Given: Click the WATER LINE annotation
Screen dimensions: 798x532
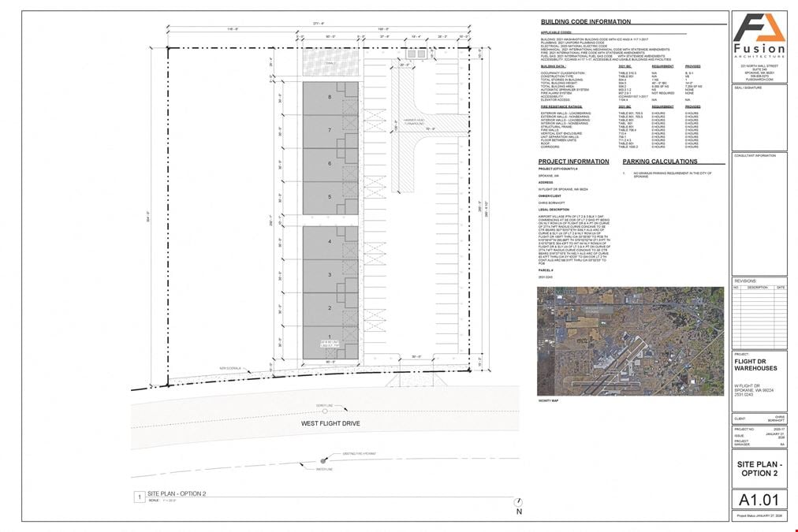Looking at the screenshot, I should pyautogui.click(x=323, y=470).
